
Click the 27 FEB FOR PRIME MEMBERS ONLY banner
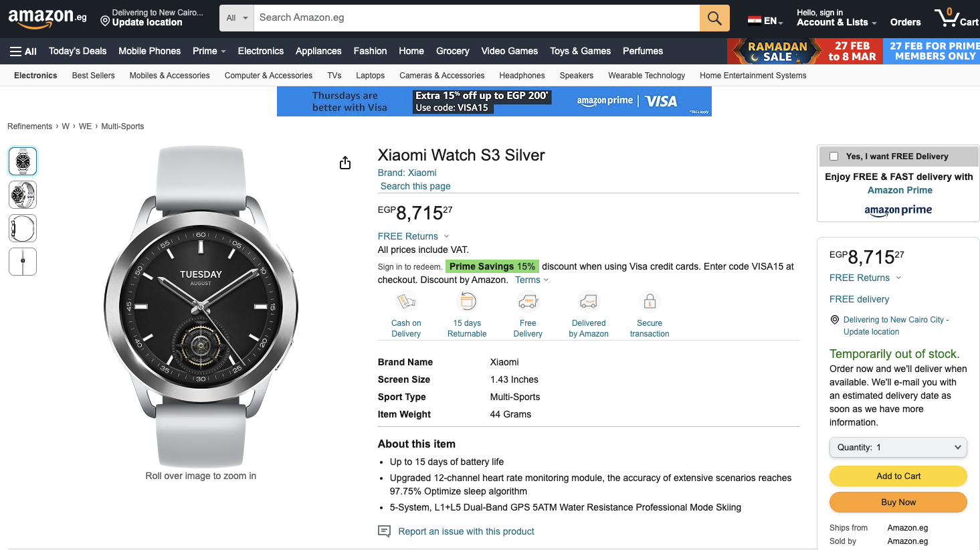(x=931, y=51)
